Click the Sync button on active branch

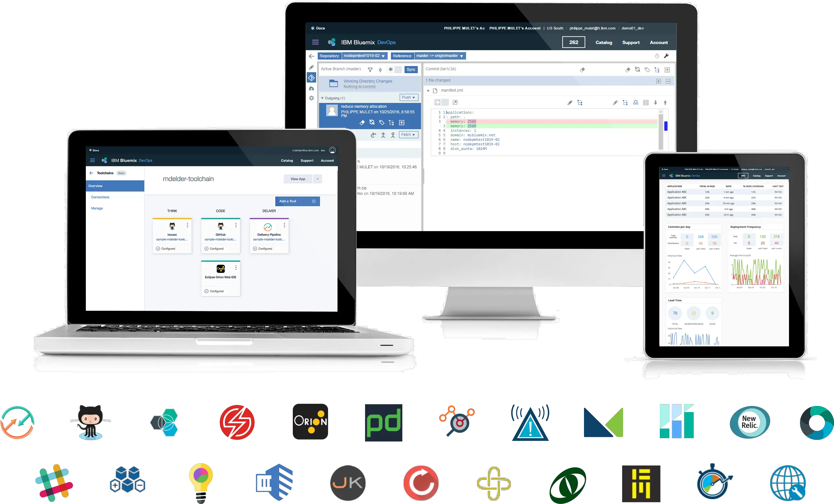click(411, 69)
